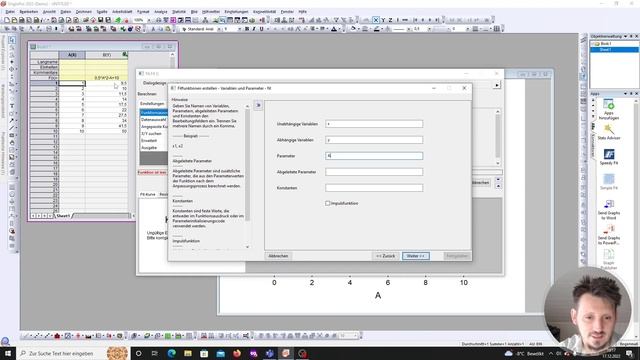Click the Windows Start button

[x=7, y=353]
